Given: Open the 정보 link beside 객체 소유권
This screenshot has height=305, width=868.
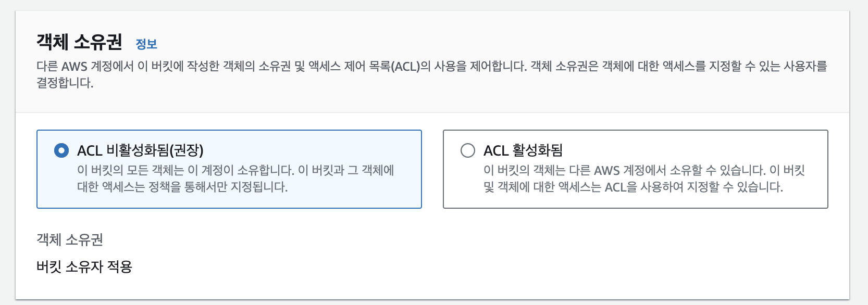Looking at the screenshot, I should pos(146,44).
